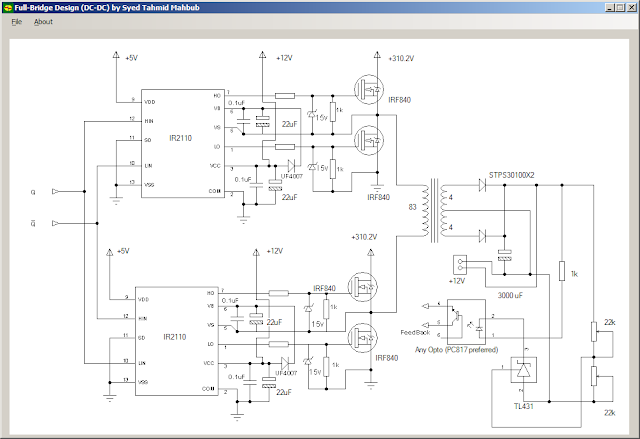Click the lower UF4007 diode label
This screenshot has height=439, width=640.
[x=286, y=373]
